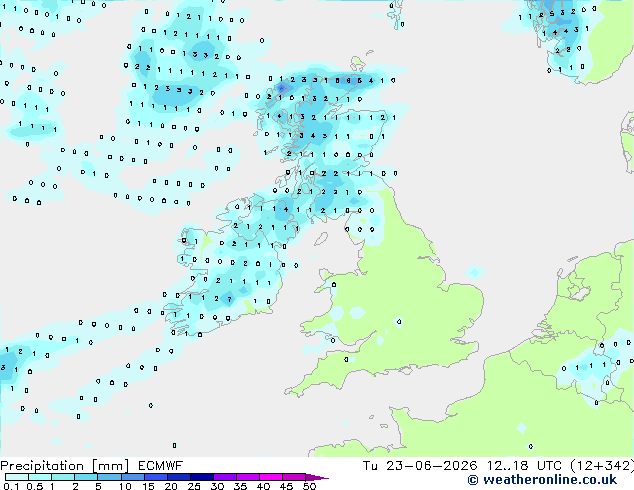Screen dimensions: 634x490
Task: Click the '(12+342)' forecast offset text
Action: point(602,466)
